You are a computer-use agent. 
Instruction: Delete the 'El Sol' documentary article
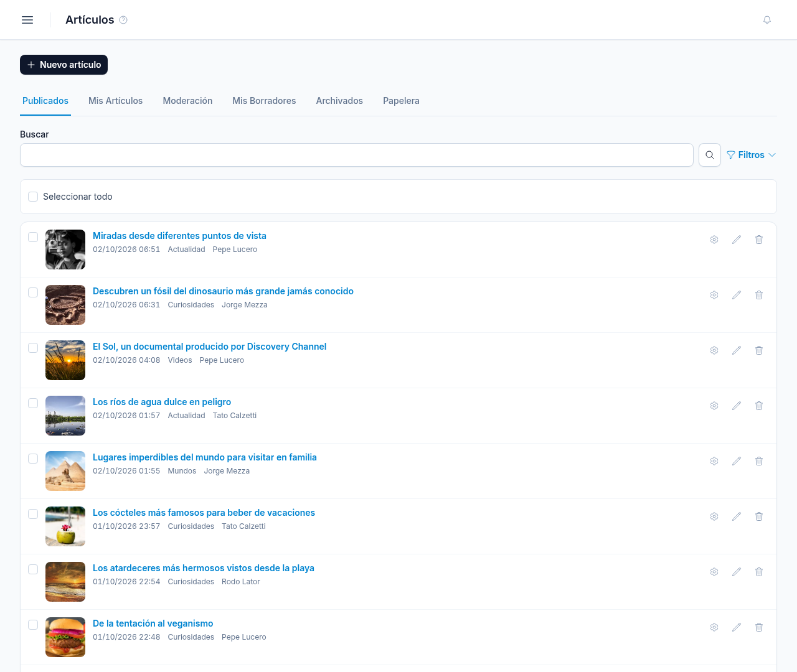click(x=759, y=350)
